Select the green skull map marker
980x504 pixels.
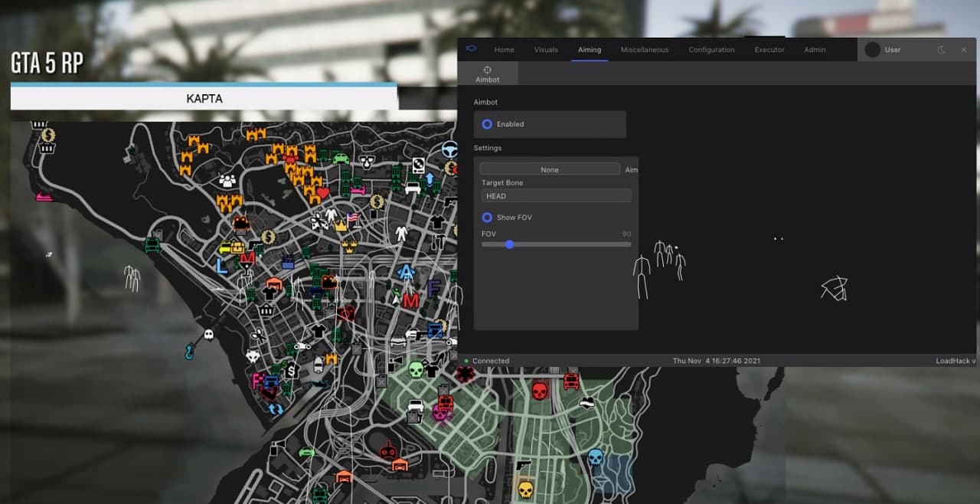coord(416,370)
